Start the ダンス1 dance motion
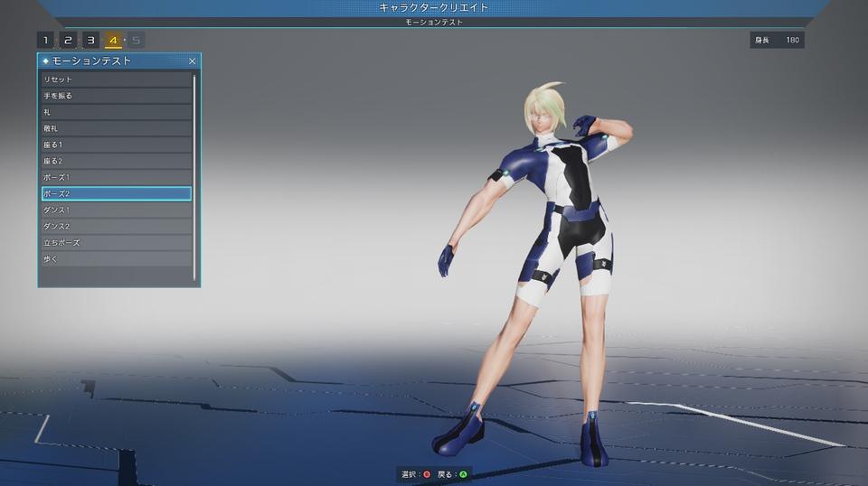This screenshot has height=486, width=868. click(x=116, y=210)
